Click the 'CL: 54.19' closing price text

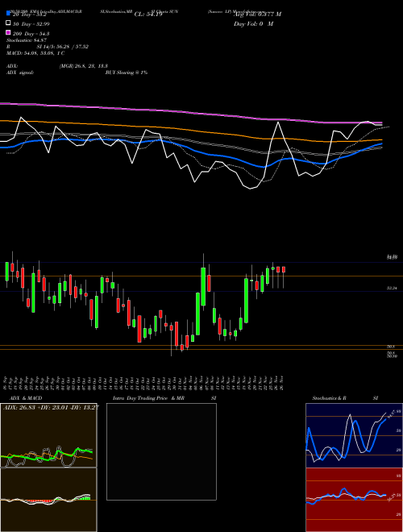[148, 15]
